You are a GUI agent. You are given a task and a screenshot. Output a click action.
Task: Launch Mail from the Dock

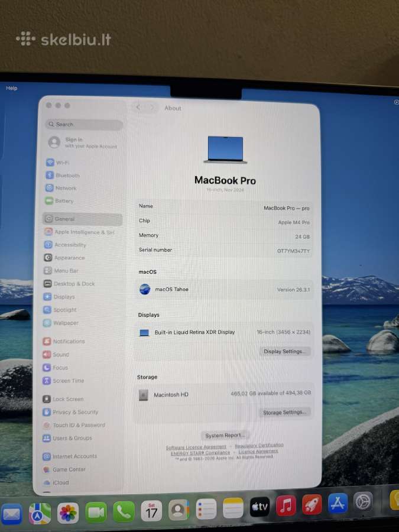[12, 514]
